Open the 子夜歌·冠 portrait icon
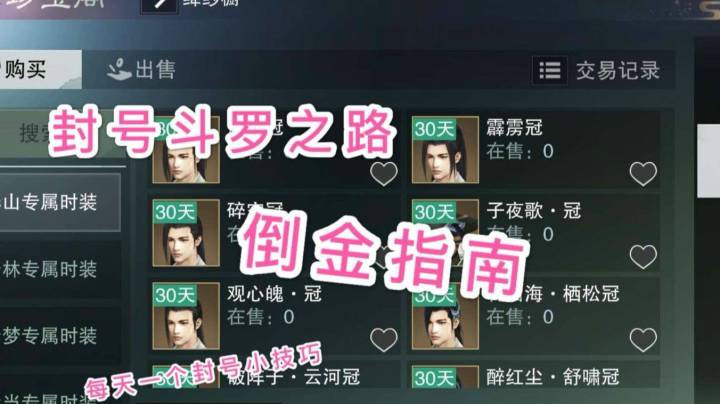 (x=445, y=233)
